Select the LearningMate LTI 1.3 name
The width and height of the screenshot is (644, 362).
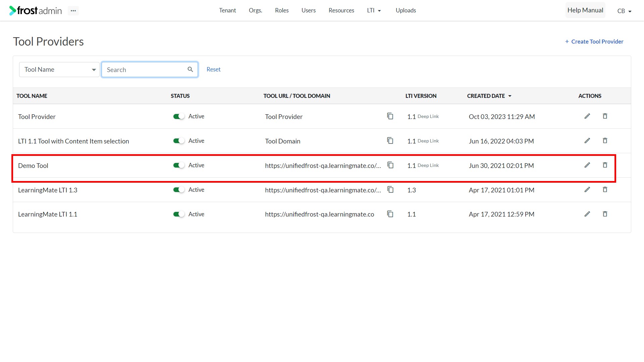(48, 190)
